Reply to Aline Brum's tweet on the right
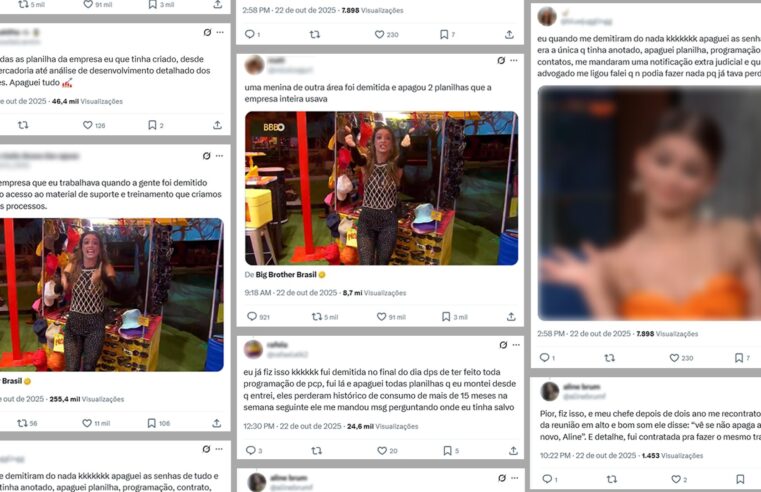761x492 pixels. pos(546,479)
